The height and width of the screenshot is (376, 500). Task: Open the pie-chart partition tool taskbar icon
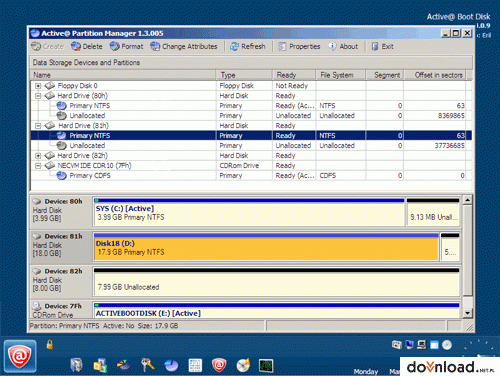click(171, 366)
